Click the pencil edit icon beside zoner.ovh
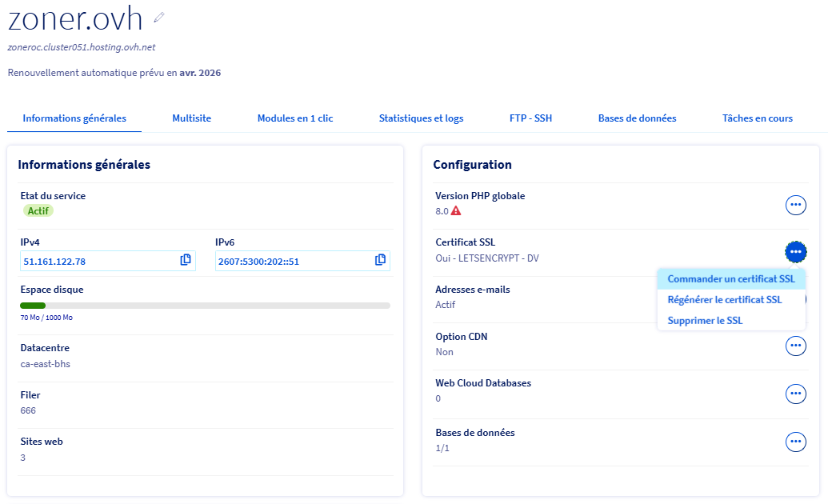 [x=159, y=18]
